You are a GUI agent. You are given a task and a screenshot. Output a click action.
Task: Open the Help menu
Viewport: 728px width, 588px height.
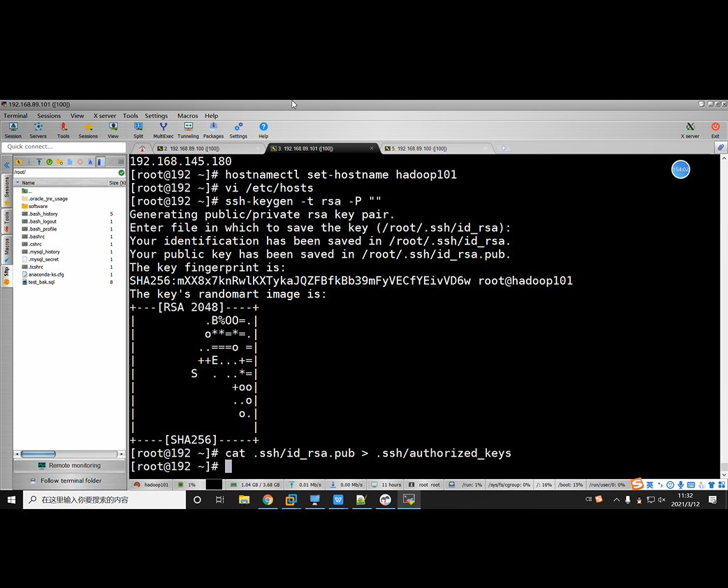point(211,115)
